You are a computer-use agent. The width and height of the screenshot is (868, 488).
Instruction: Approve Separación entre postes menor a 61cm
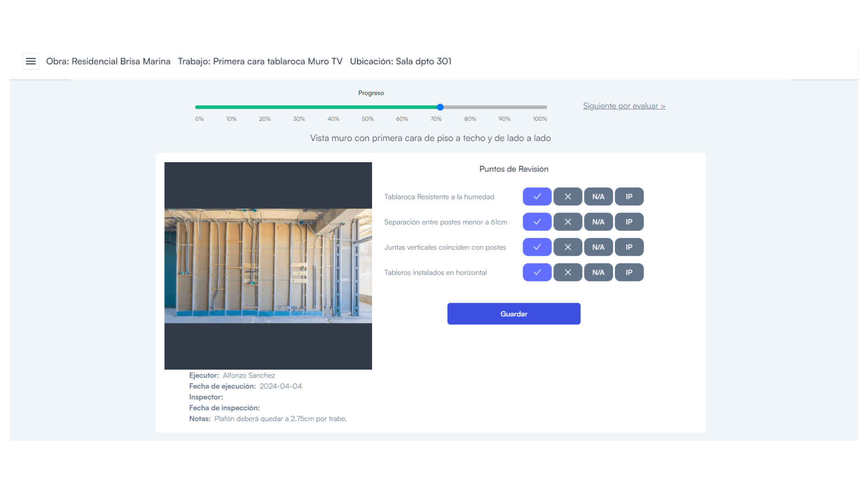pyautogui.click(x=537, y=222)
